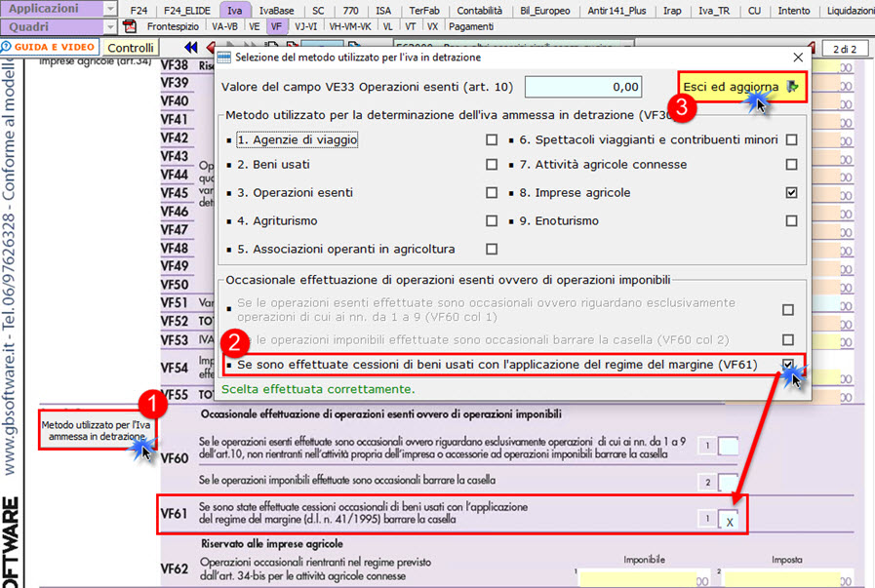Tick 6. Spettacoli viaggianti e contribuenti minori
875x588 pixels.
(791, 139)
